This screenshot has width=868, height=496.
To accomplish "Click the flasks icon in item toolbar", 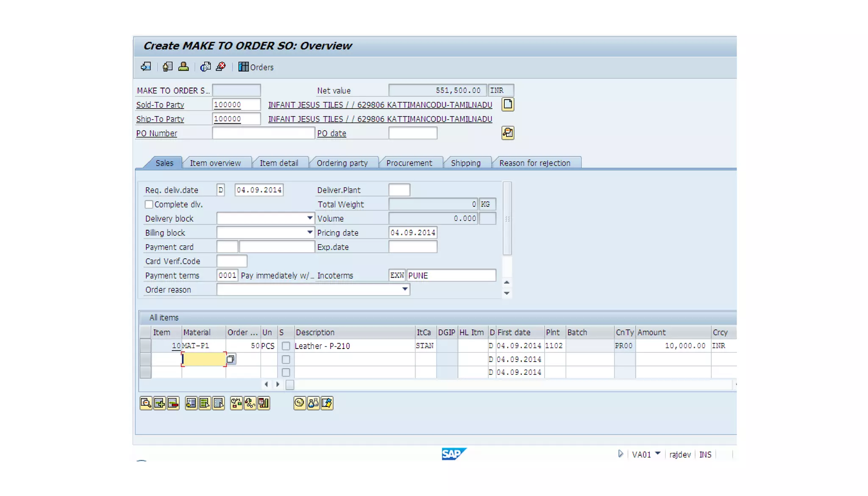I will [313, 403].
